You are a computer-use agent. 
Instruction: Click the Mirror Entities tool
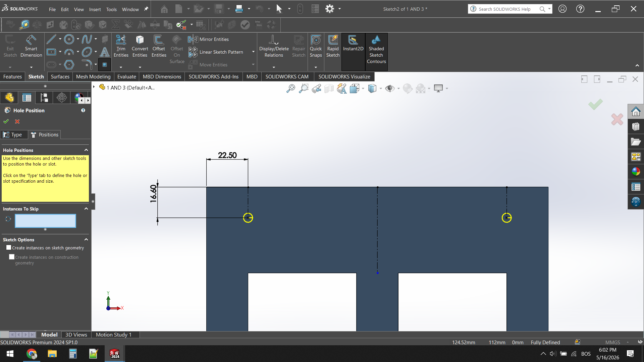[209, 39]
